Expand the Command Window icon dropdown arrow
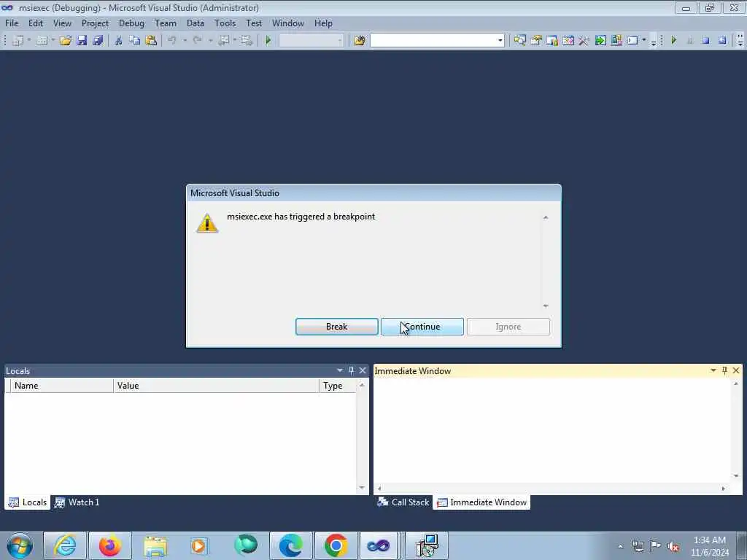Image resolution: width=747 pixels, height=560 pixels. click(643, 41)
